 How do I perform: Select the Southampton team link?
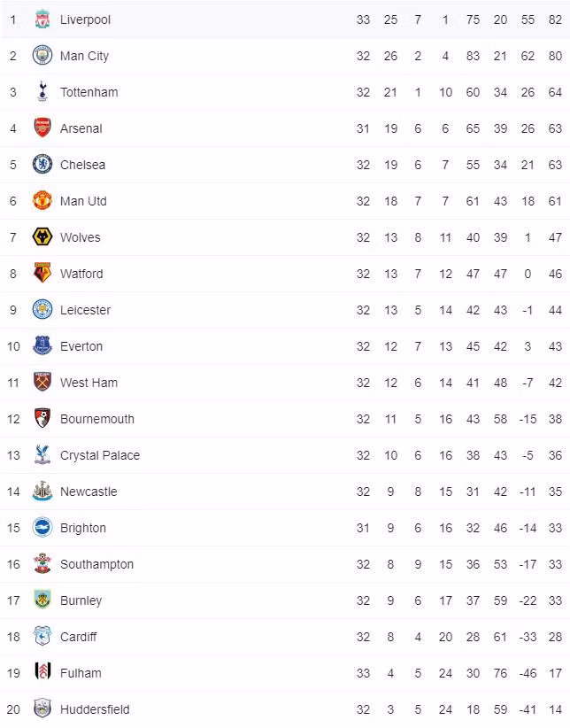coord(96,564)
